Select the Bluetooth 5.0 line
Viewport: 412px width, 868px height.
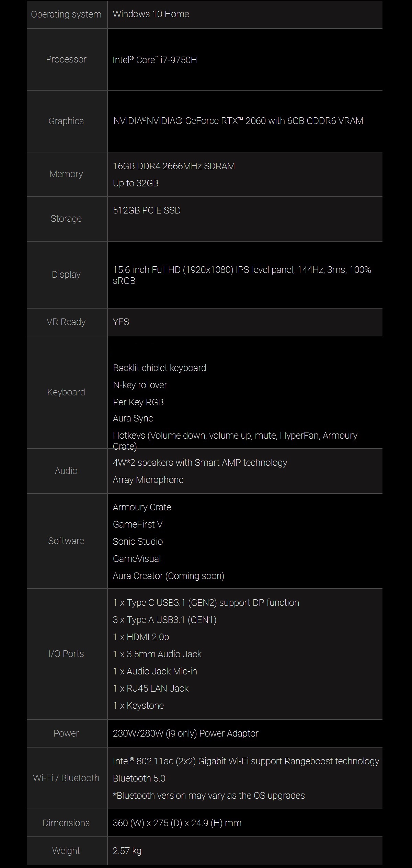pos(139,778)
